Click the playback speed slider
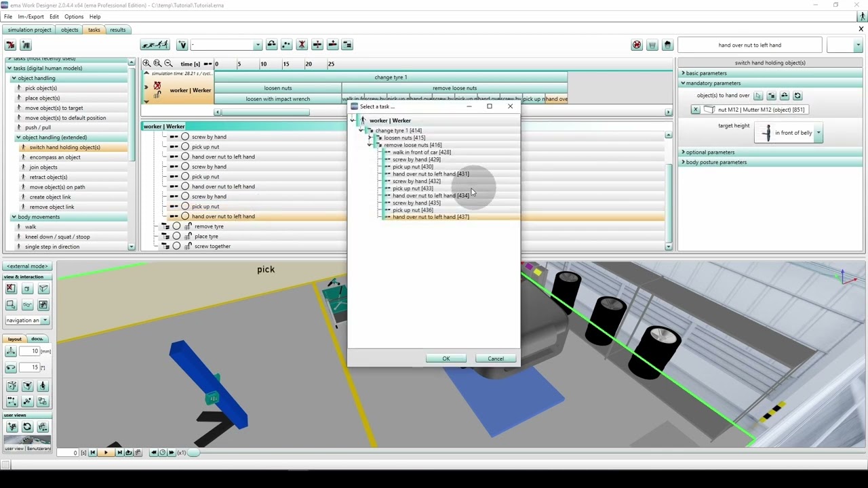Viewport: 868px width, 488px height. click(x=193, y=453)
